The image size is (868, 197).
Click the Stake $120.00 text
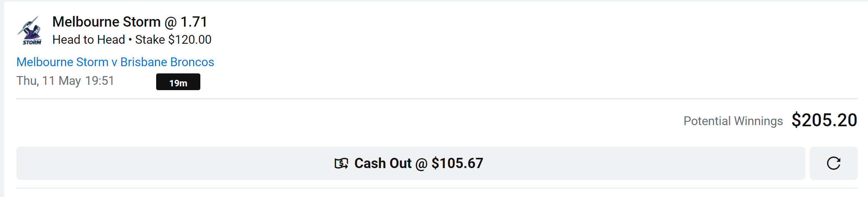(x=173, y=40)
